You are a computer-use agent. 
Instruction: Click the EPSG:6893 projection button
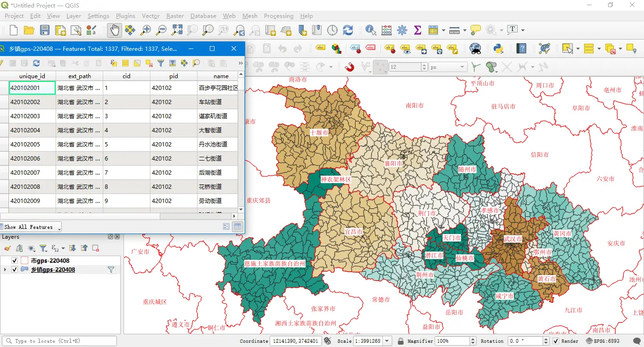pos(603,341)
